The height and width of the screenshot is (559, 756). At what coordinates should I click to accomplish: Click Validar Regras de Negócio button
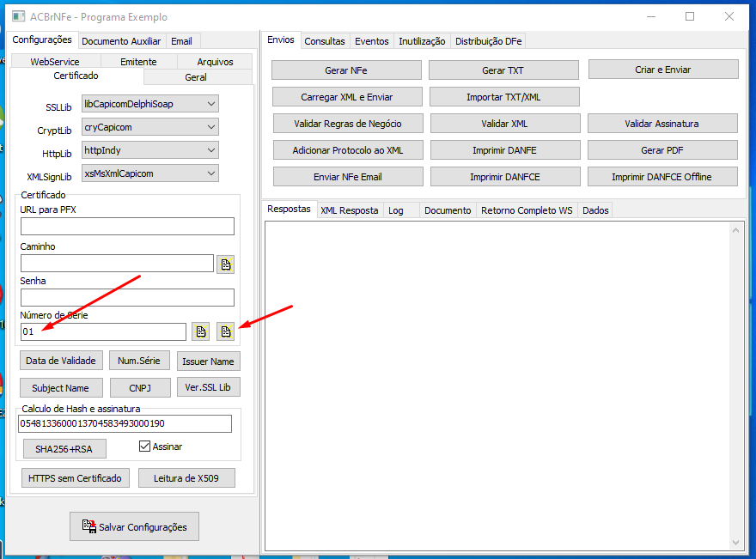tap(348, 124)
